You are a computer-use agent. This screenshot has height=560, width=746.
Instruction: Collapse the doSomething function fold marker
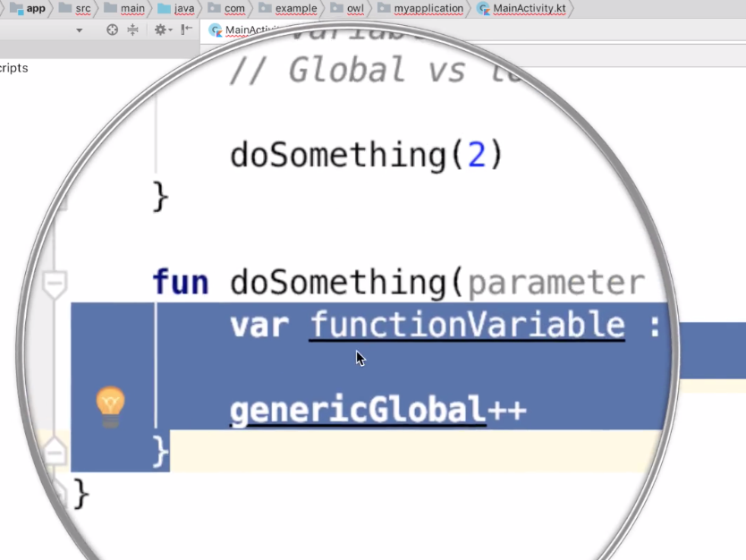pyautogui.click(x=55, y=284)
